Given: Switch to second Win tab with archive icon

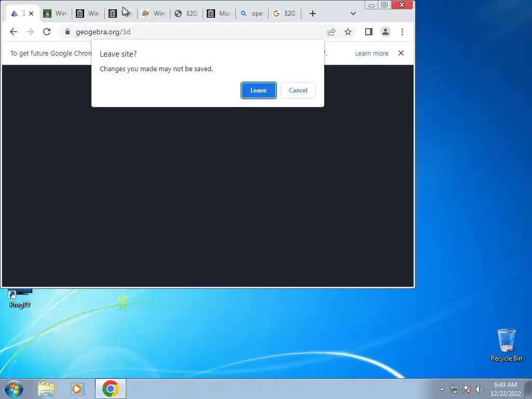Looking at the screenshot, I should [88, 14].
